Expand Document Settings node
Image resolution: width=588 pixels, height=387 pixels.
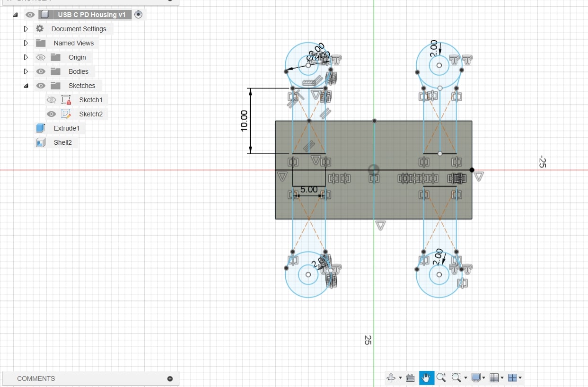point(26,29)
